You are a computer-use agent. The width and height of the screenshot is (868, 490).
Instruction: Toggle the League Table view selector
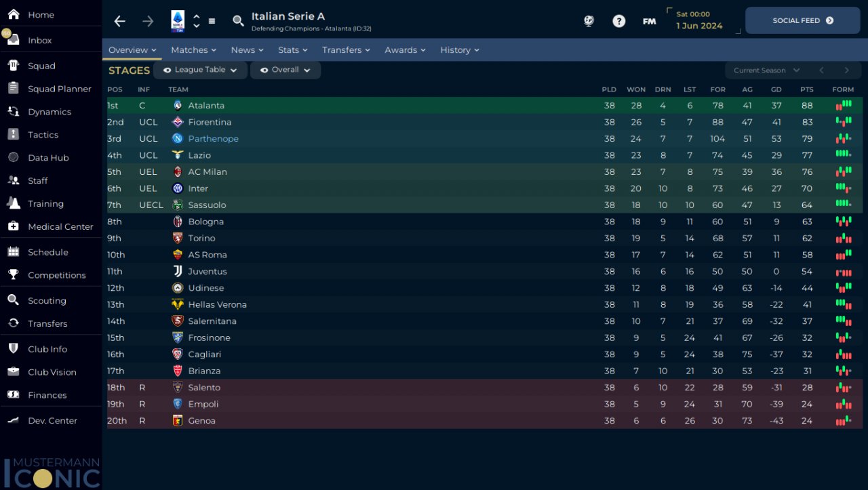[200, 70]
